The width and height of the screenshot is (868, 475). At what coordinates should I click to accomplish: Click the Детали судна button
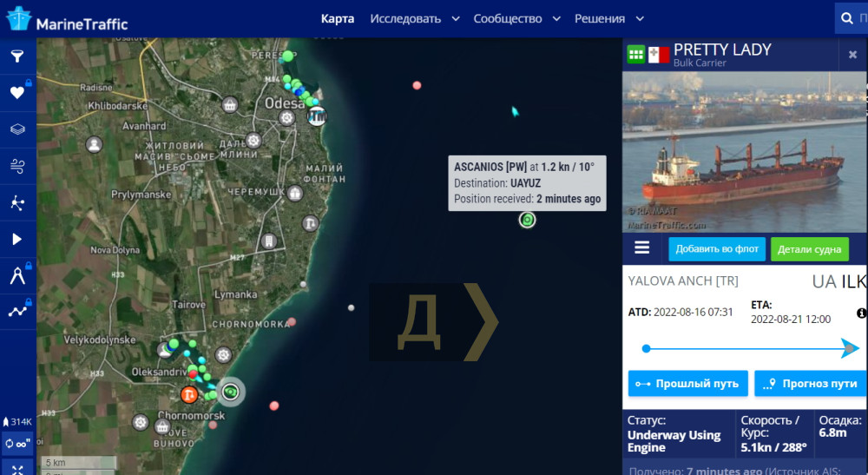pyautogui.click(x=809, y=250)
